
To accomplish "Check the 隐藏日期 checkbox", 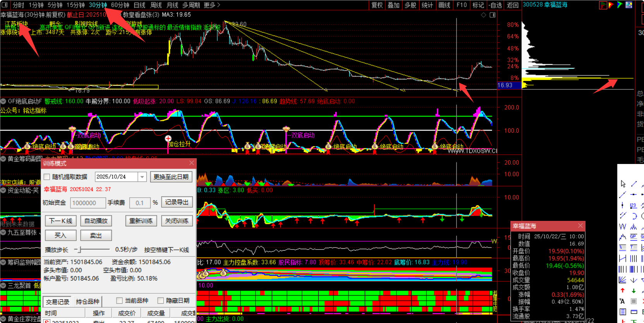I will (x=161, y=301).
